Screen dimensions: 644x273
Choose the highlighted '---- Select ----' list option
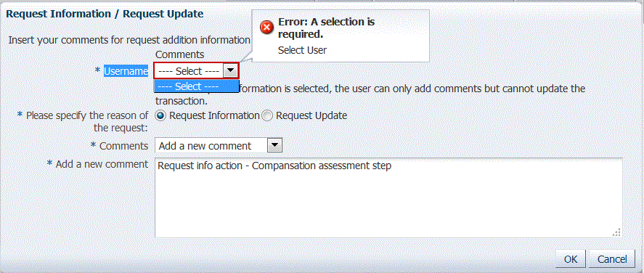click(196, 86)
